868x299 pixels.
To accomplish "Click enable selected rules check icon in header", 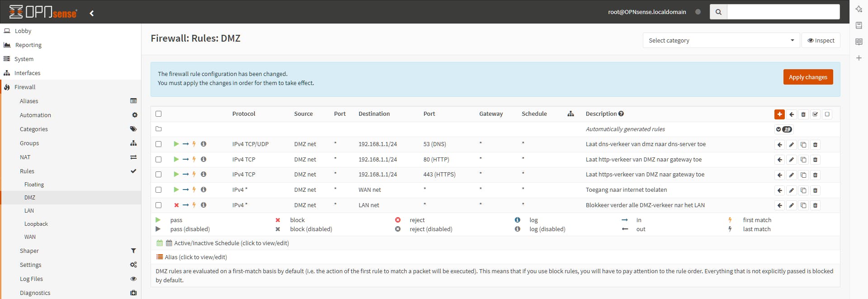I will pyautogui.click(x=815, y=114).
